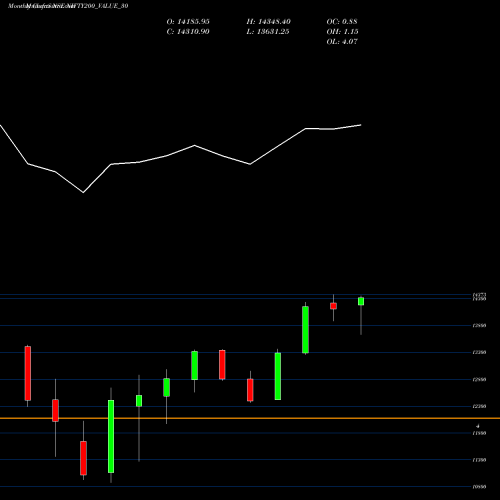The image size is (500, 500).
Task: Select the small red candle second from right
Action: pos(333,306)
